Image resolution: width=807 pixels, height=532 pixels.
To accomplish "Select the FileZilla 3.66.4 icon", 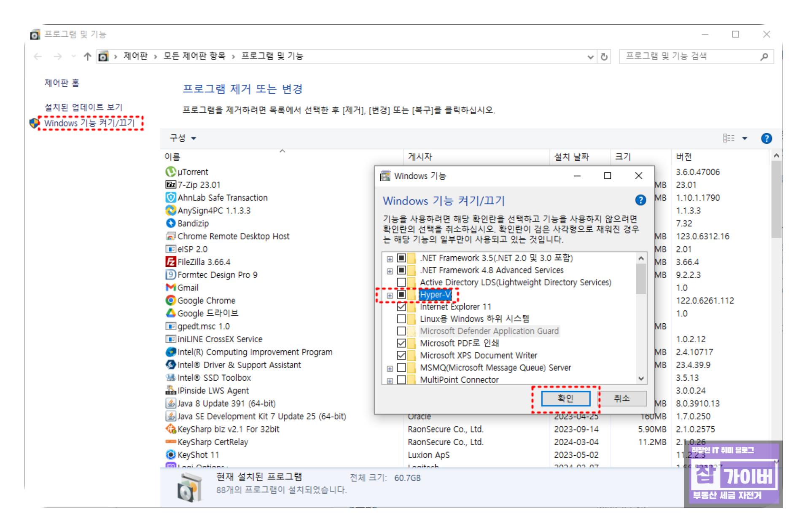I will tap(170, 262).
